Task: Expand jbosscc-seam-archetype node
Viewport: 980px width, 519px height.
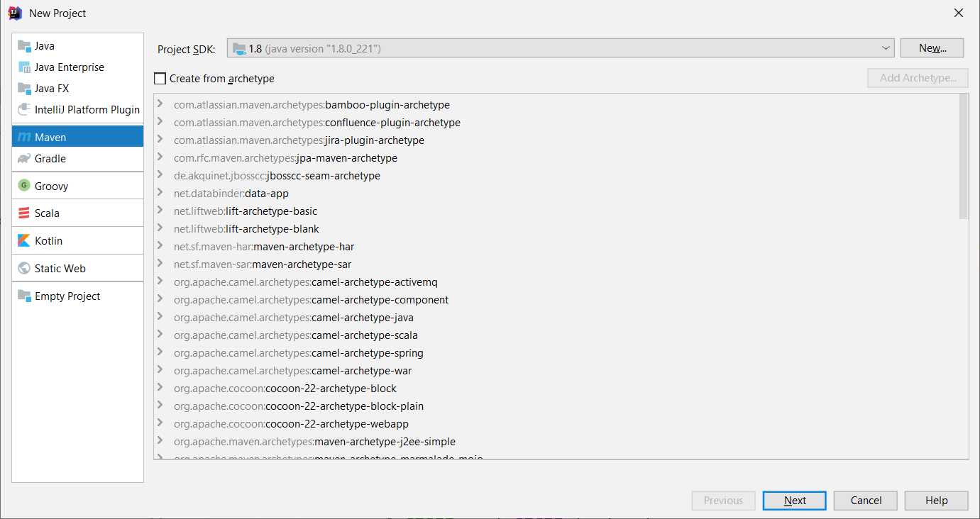Action: tap(160, 175)
